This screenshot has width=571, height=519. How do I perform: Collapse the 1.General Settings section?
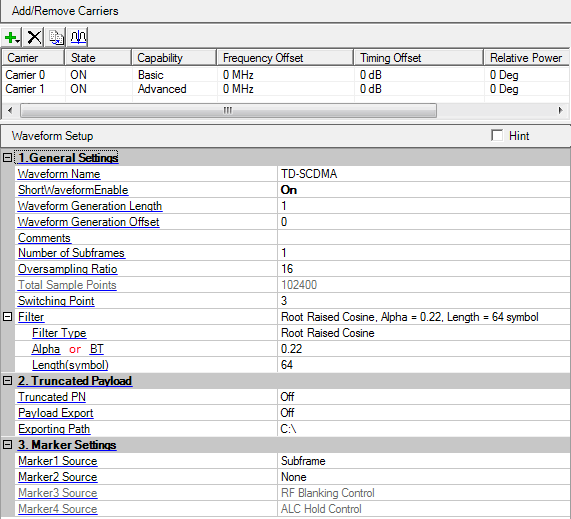tap(7, 158)
